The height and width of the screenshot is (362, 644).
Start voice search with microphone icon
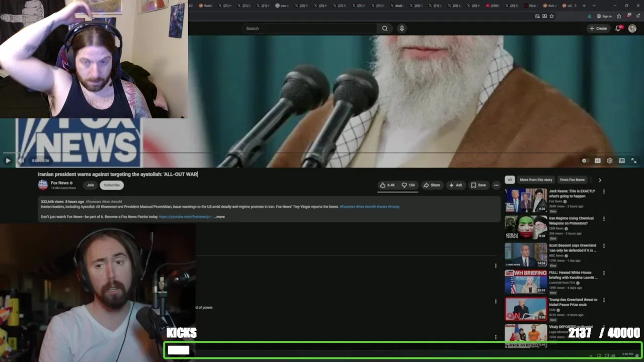point(401,28)
